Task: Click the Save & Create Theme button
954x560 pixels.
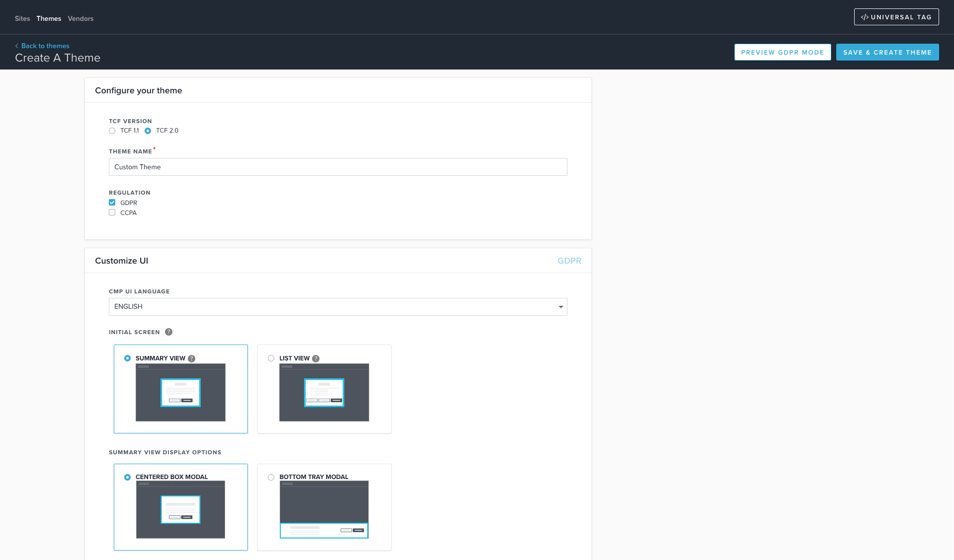Action: [x=887, y=52]
